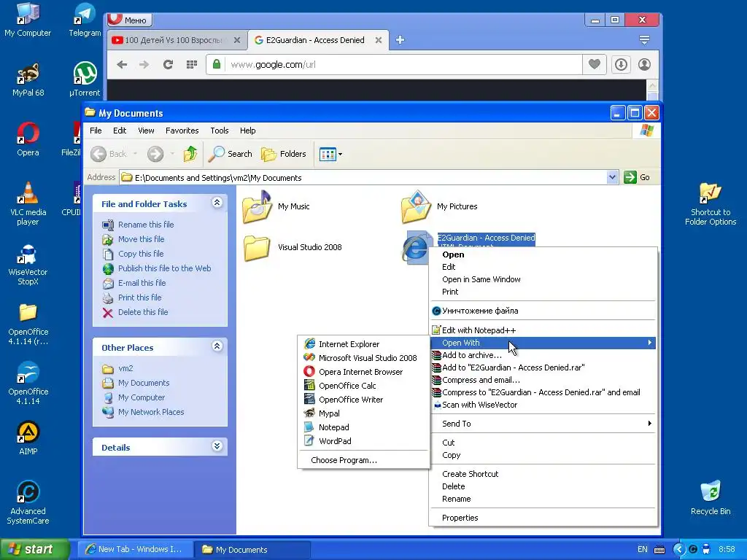Click E-mail this file link
747x560 pixels.
point(142,283)
